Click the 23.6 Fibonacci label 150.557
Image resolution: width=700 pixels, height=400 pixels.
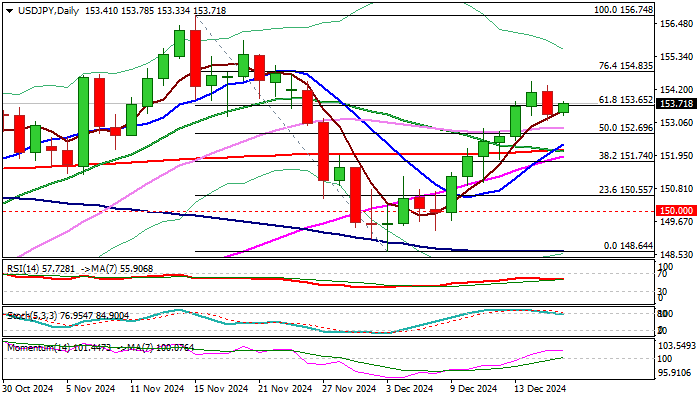point(626,189)
